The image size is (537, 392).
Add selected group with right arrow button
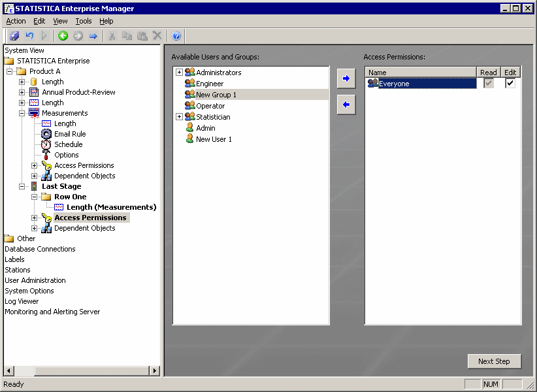(346, 78)
